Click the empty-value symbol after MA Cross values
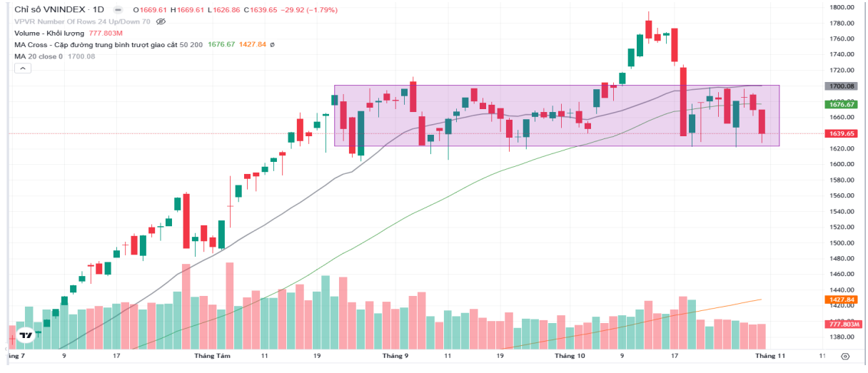The width and height of the screenshot is (868, 373). [272, 44]
